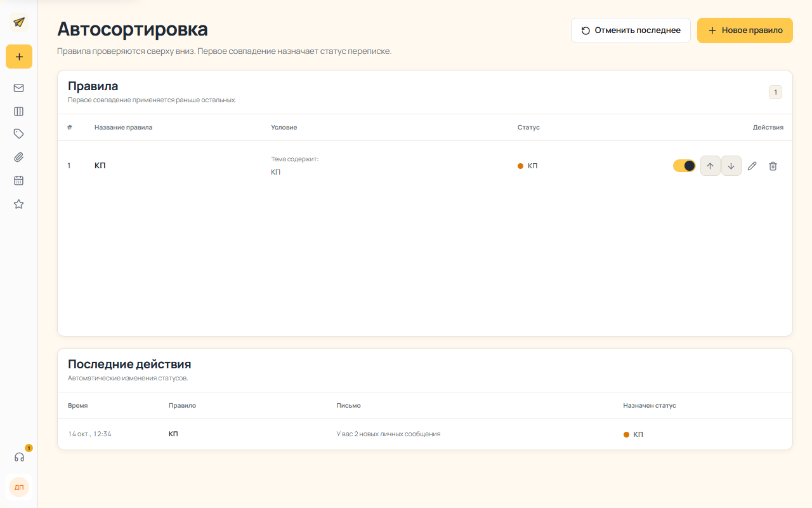Click the Название правила column header
This screenshot has width=812, height=508.
(123, 128)
